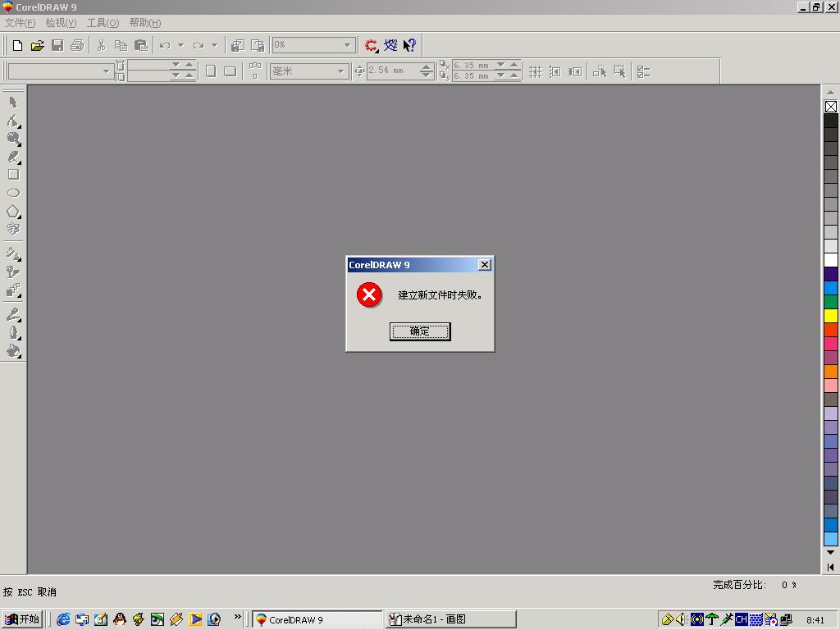
Task: Expand the Redo history dropdown arrow
Action: click(214, 46)
